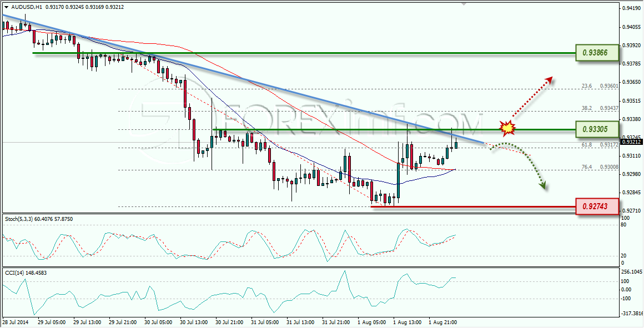644x328 pixels.
Task: Click the 0.93650 price axis value
Action: (632, 82)
